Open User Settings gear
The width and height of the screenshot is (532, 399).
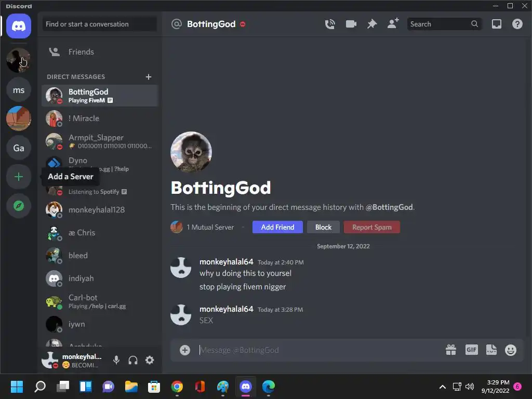(150, 360)
